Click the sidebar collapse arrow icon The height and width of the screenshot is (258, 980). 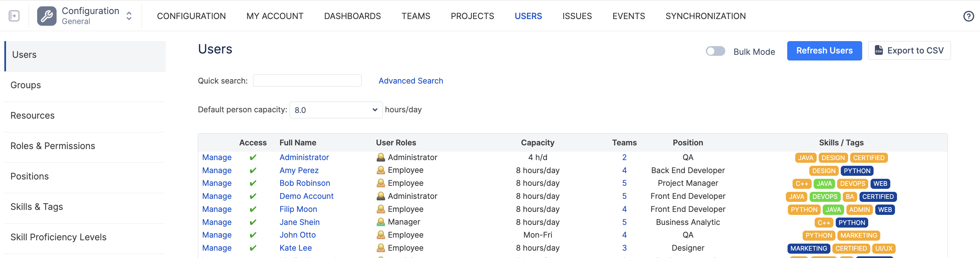(14, 16)
